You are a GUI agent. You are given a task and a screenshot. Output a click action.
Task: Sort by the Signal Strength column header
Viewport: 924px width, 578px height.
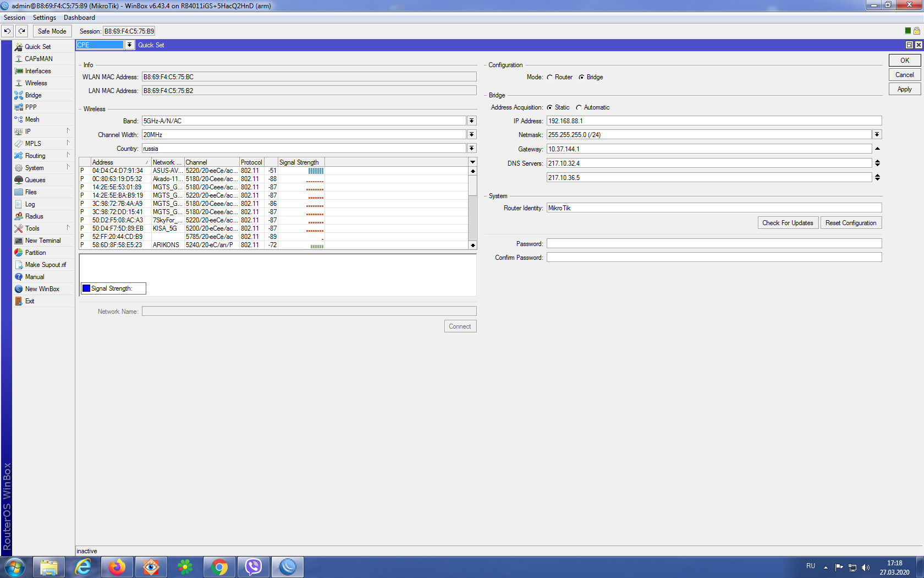coord(301,162)
